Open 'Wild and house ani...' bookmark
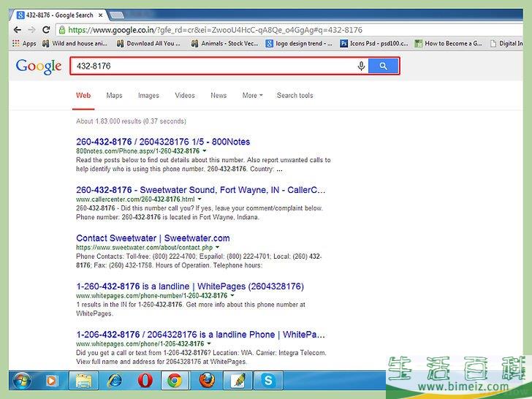 [75, 43]
